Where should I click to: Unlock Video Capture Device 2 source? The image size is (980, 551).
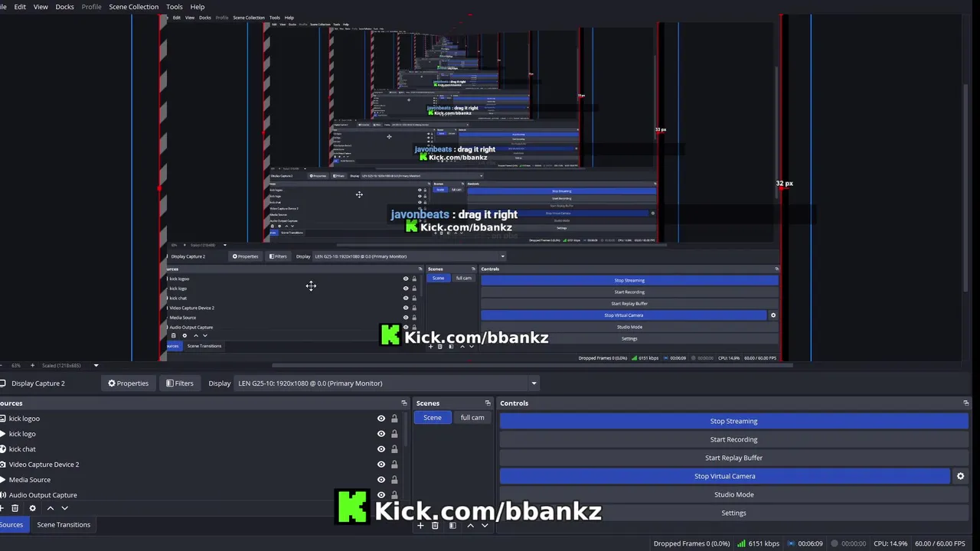(394, 465)
